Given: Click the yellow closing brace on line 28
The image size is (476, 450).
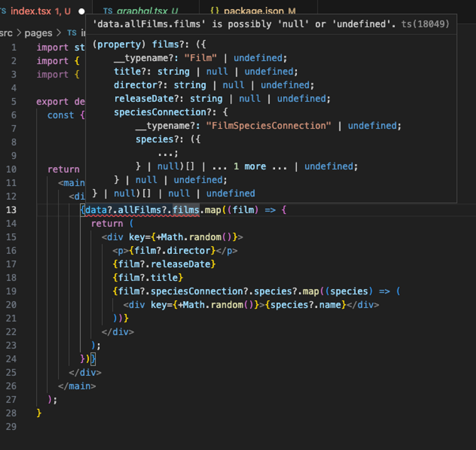Looking at the screenshot, I should [39, 413].
